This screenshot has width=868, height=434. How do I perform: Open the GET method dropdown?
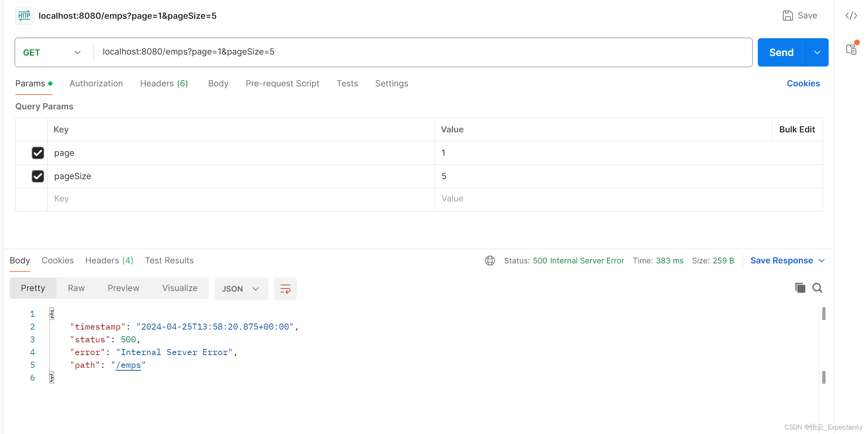click(x=77, y=52)
